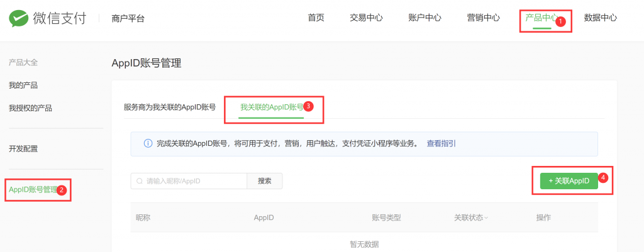Click the 昵称 column header
Viewport: 644px width, 252px height.
click(x=143, y=217)
